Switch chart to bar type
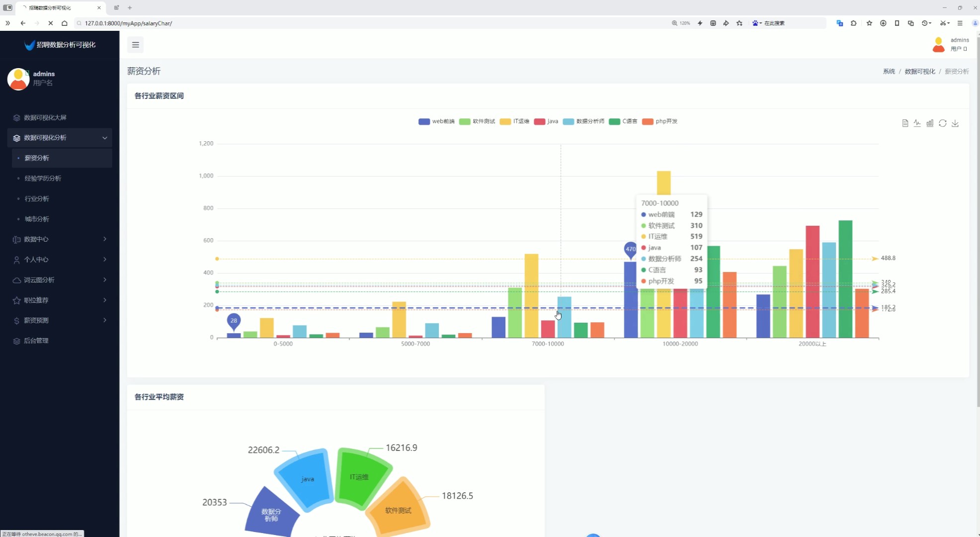The width and height of the screenshot is (980, 537). point(930,123)
